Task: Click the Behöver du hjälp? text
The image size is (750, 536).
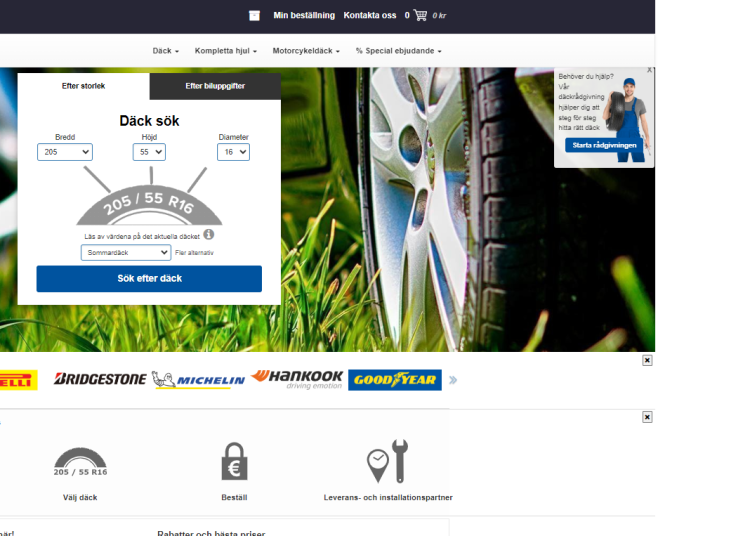Action: [586, 77]
